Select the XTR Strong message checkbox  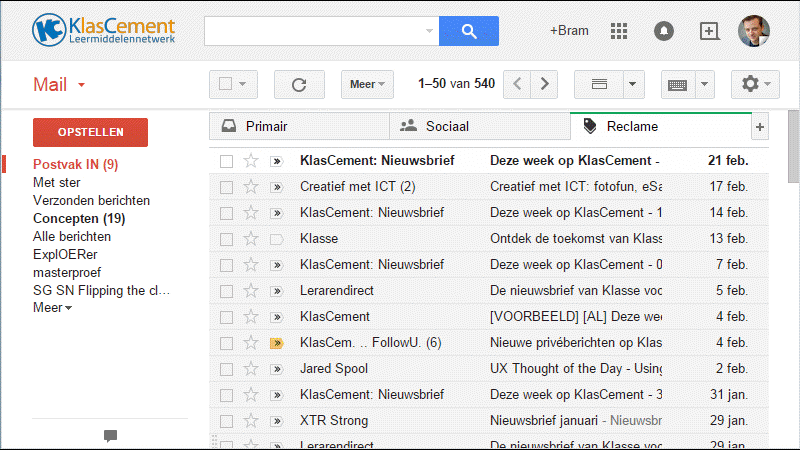point(226,421)
